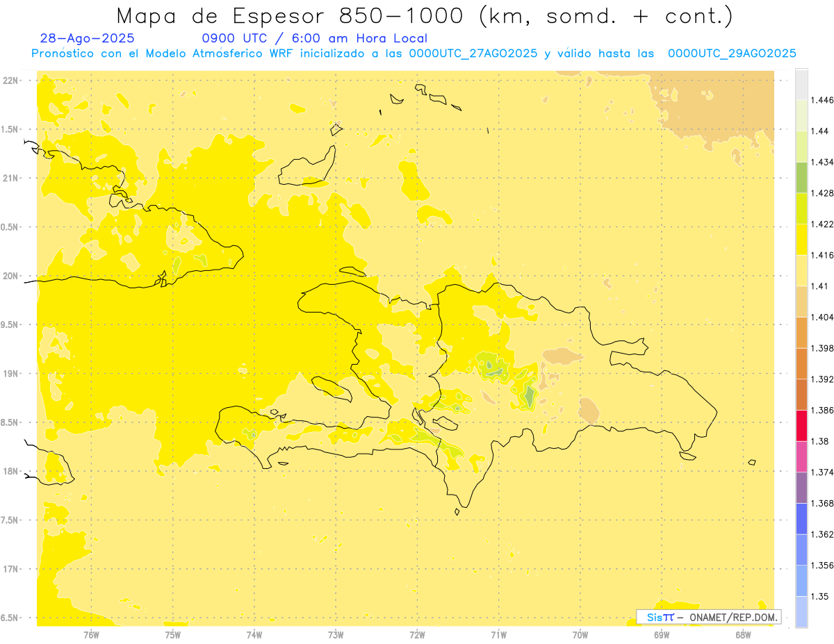Click the 74W longitude label
The width and height of the screenshot is (834, 644).
click(254, 634)
